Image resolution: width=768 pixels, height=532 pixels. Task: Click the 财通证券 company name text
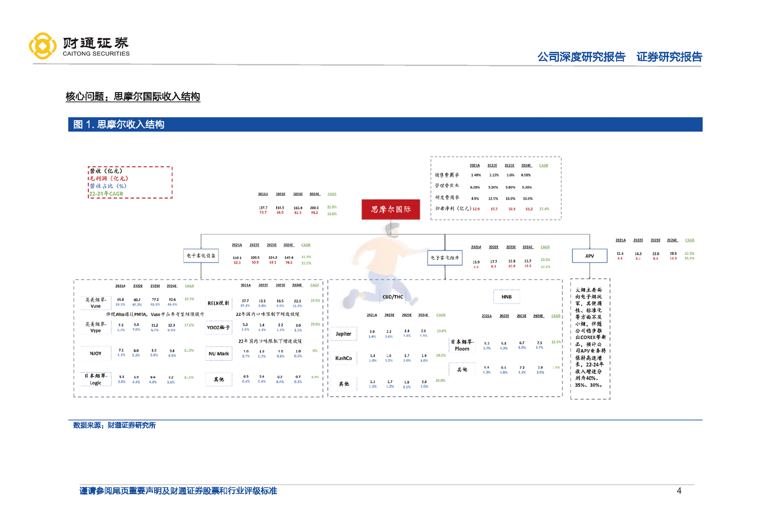click(x=96, y=43)
